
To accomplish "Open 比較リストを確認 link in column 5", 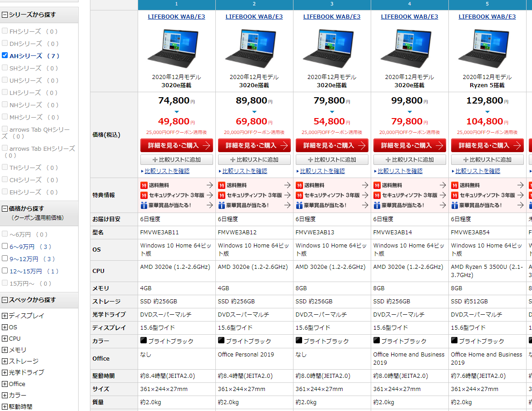I will 478,171.
